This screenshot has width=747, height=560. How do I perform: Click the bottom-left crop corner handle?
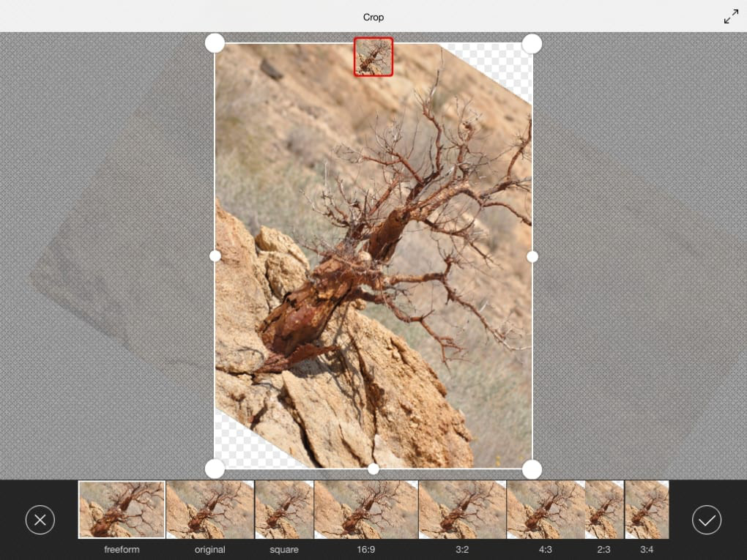click(x=215, y=469)
